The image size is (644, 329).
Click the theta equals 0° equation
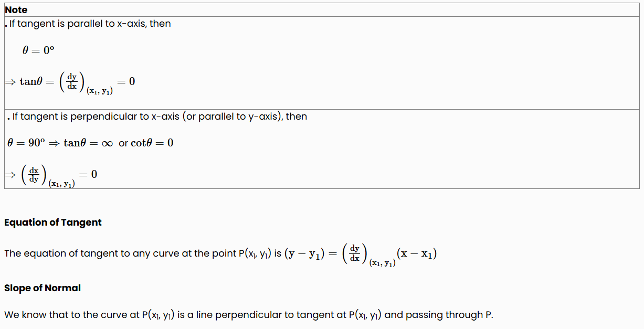[38, 50]
